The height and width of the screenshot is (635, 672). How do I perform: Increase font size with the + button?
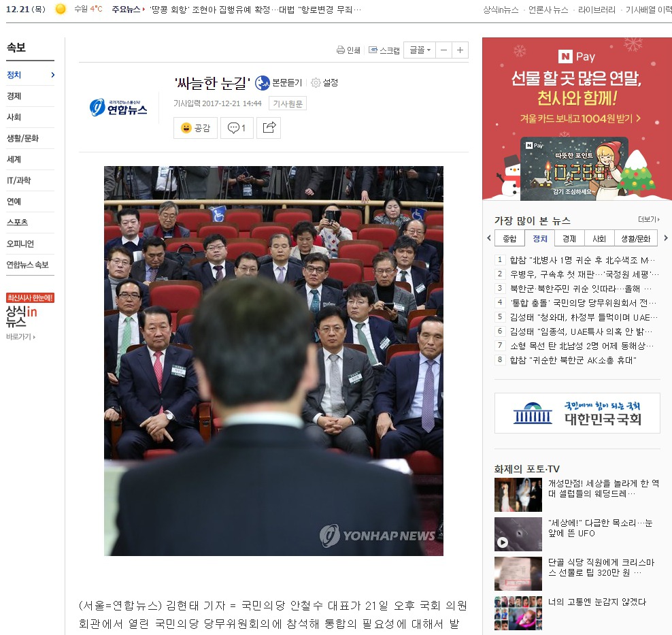click(460, 50)
